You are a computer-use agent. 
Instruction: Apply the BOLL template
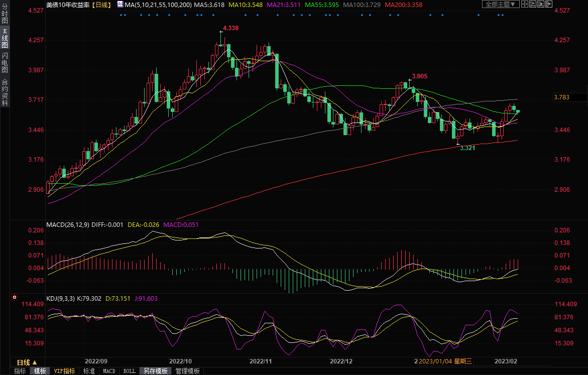click(129, 371)
